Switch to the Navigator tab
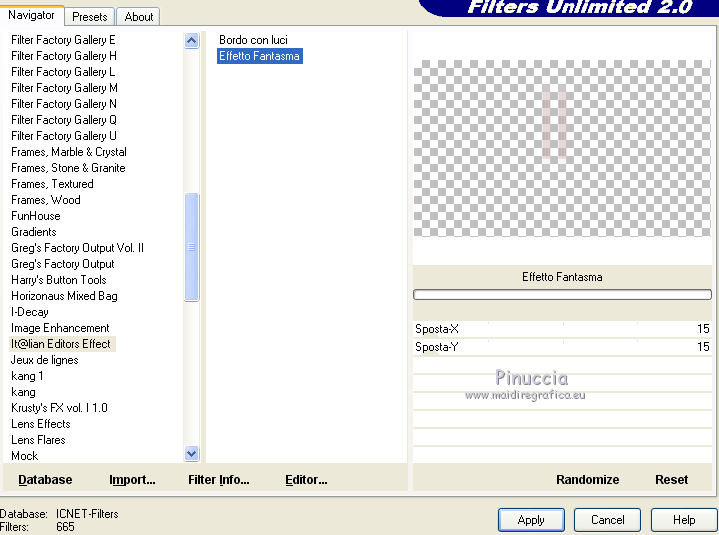Screen dimensions: 719x535 tap(31, 15)
